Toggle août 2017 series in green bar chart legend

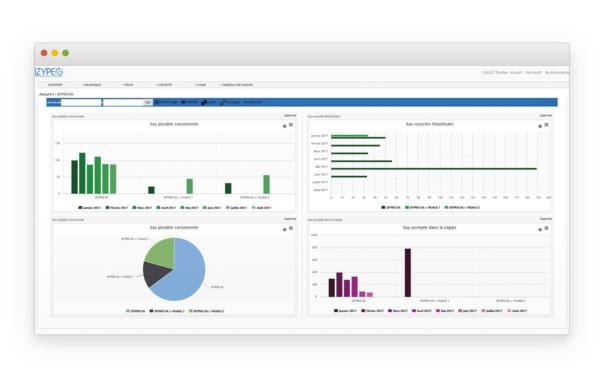pos(262,207)
